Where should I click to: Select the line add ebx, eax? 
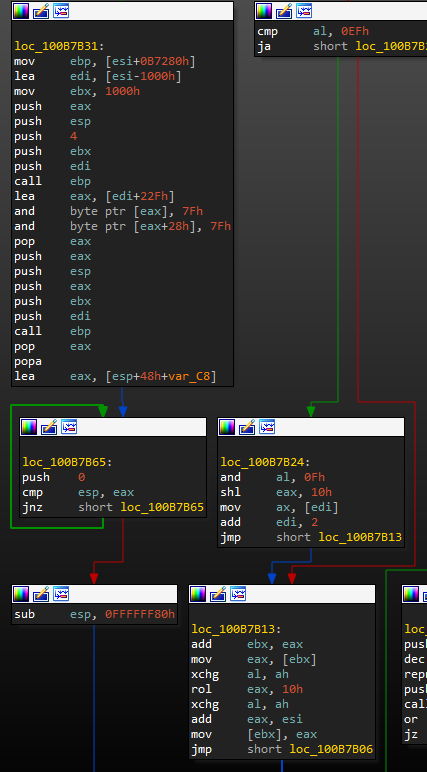pos(247,644)
